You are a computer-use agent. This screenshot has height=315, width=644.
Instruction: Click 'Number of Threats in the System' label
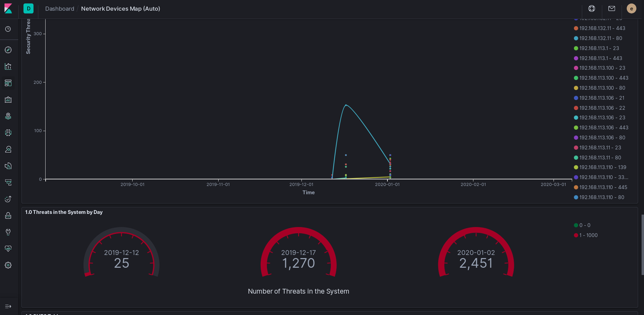pos(299,291)
